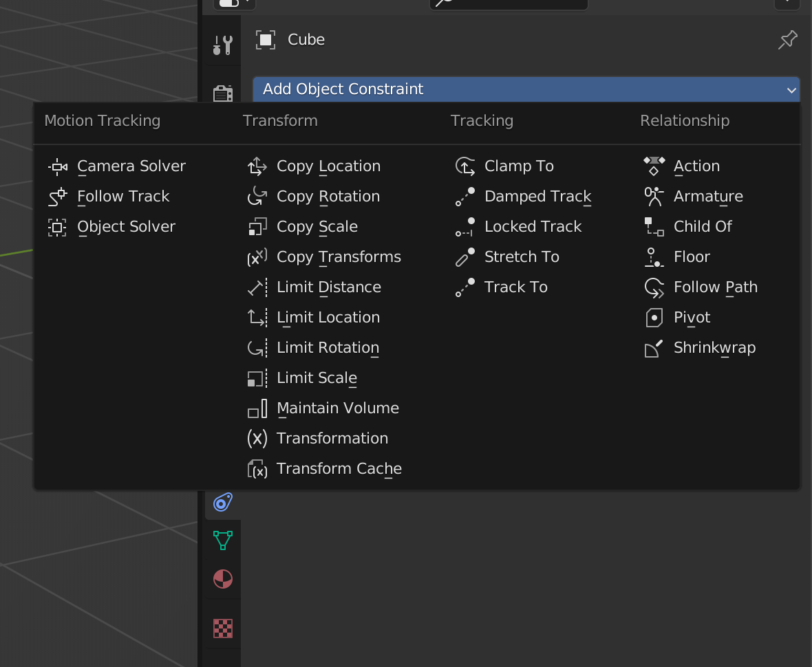This screenshot has width=812, height=667.
Task: Toggle the pin icon beside Cube
Action: (x=787, y=40)
